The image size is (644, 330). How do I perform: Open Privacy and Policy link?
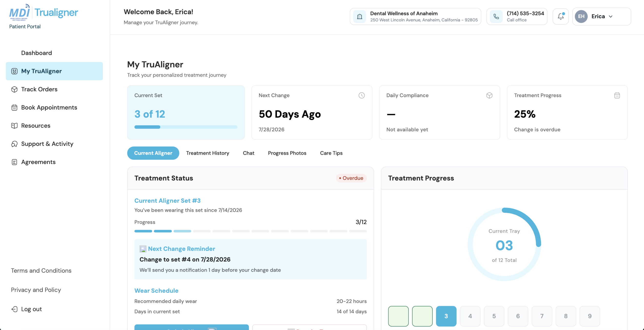click(x=36, y=290)
